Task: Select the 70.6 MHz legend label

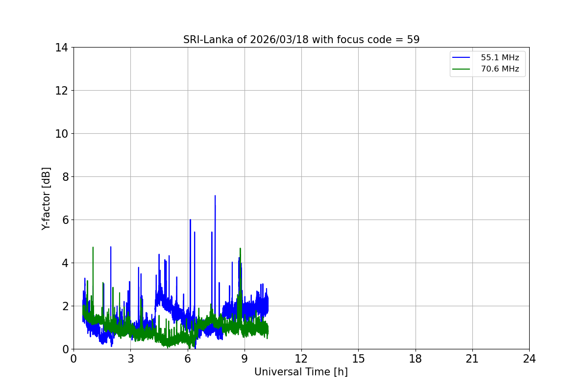Action: (x=500, y=69)
